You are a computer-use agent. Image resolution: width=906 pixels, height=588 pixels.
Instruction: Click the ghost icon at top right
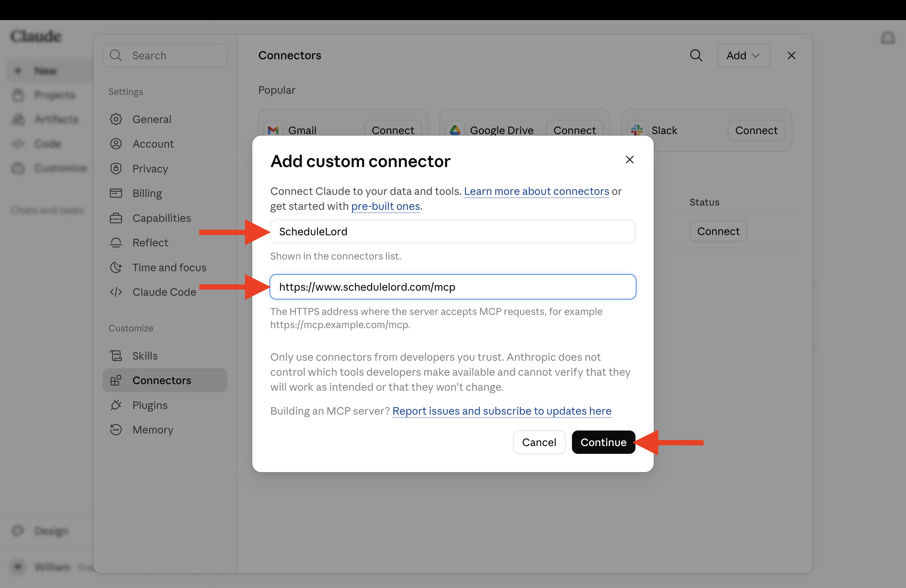pos(888,37)
